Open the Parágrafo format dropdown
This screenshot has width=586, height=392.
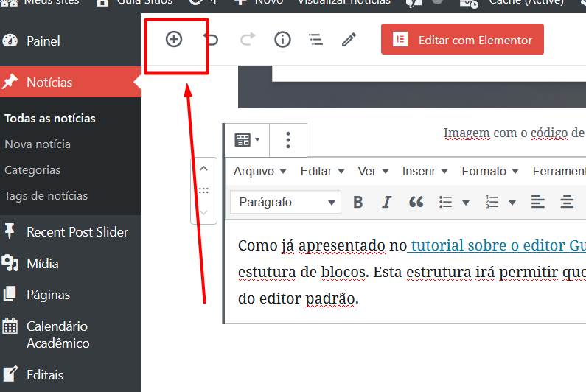point(285,202)
